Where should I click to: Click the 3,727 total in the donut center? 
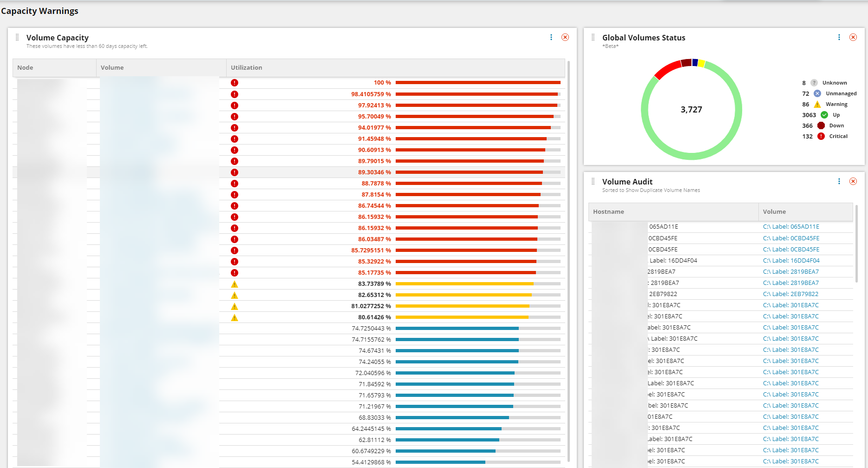click(692, 110)
